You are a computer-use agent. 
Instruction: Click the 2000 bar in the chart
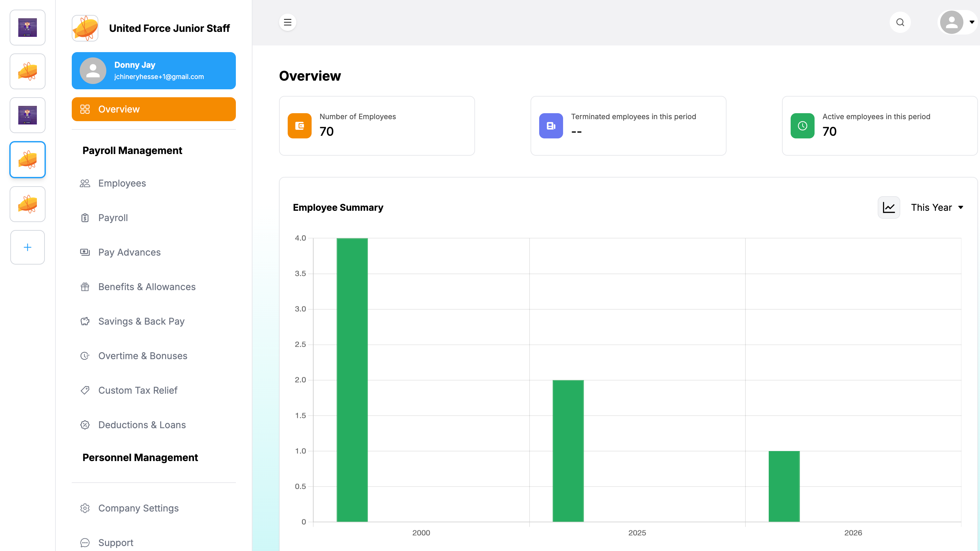[352, 380]
